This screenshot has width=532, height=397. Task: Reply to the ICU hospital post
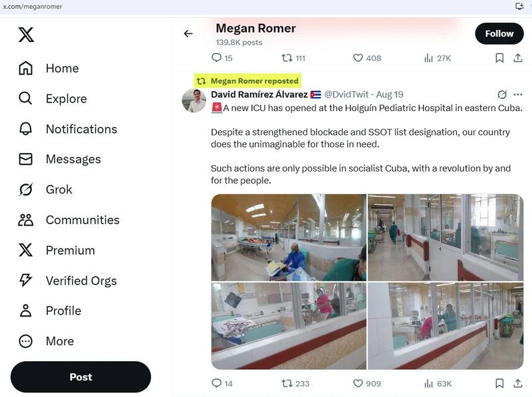[216, 383]
